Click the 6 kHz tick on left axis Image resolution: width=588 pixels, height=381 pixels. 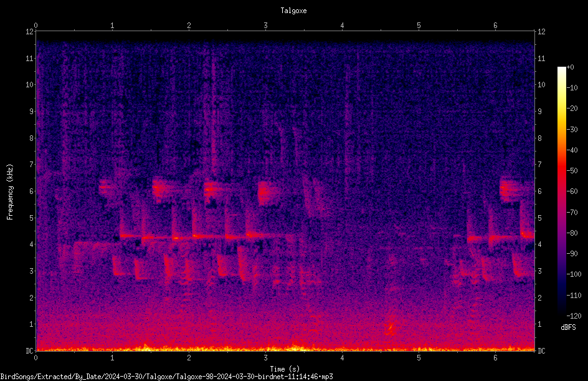pos(32,191)
